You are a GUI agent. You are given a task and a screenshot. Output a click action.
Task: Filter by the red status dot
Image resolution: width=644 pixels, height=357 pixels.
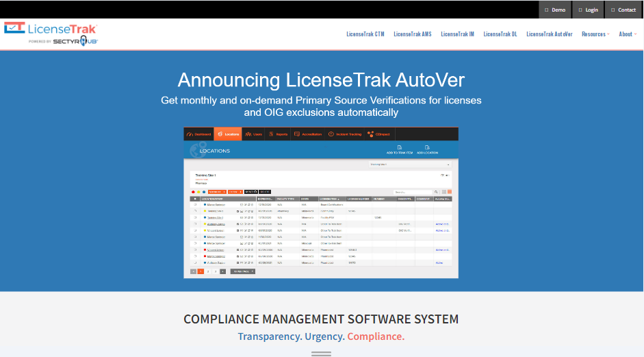[193, 192]
